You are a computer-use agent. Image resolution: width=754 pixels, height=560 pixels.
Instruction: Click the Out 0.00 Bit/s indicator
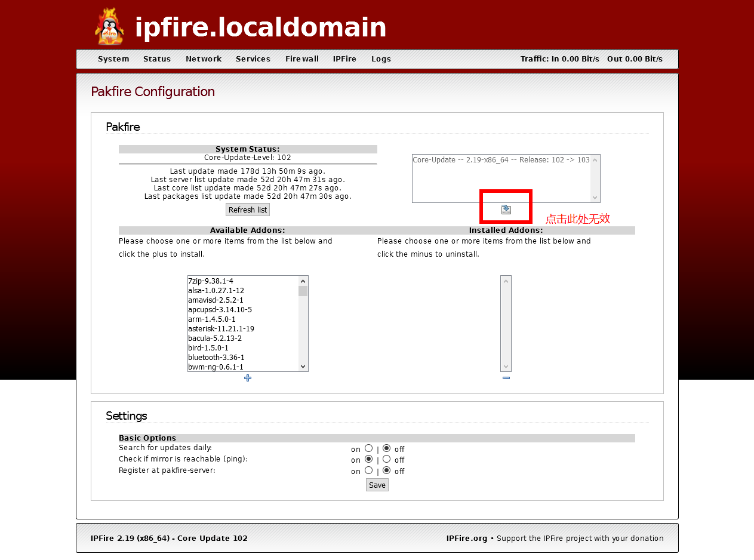635,59
